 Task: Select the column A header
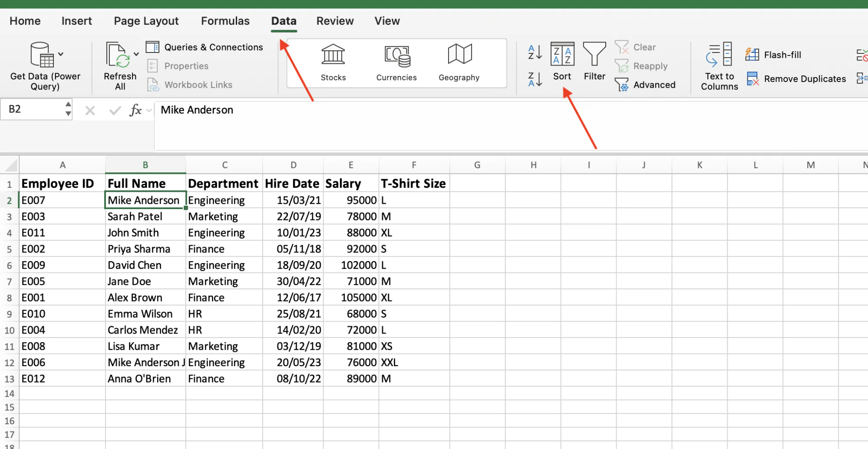coord(63,165)
